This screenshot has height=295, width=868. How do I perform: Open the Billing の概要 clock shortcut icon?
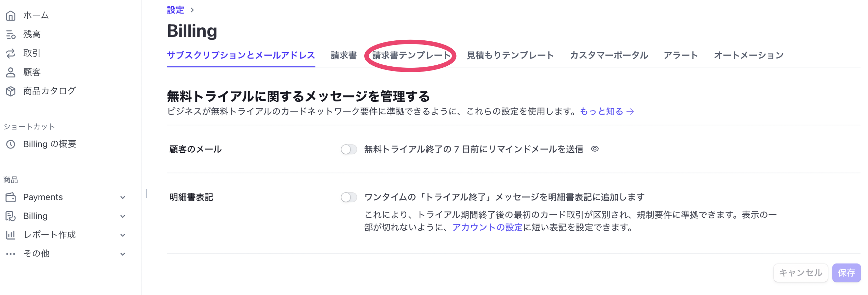(x=11, y=144)
